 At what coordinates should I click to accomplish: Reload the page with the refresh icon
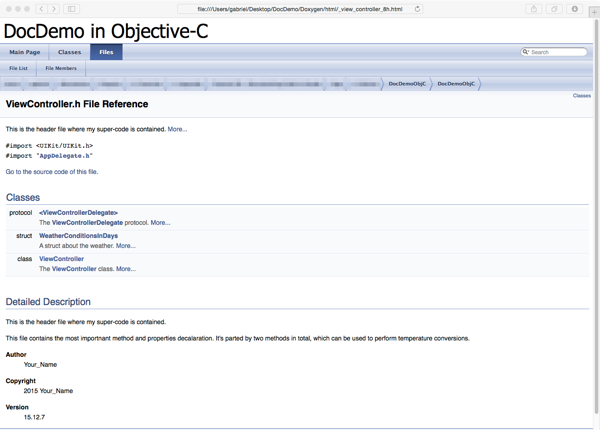point(417,9)
